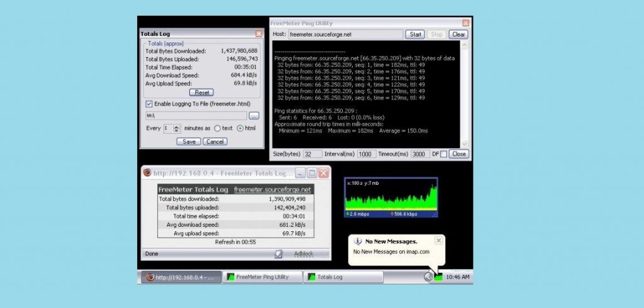Screen dimensions: 644x308
Task: Switch to FreeMeter Ping Utility taskbar button
Action: tap(262, 277)
